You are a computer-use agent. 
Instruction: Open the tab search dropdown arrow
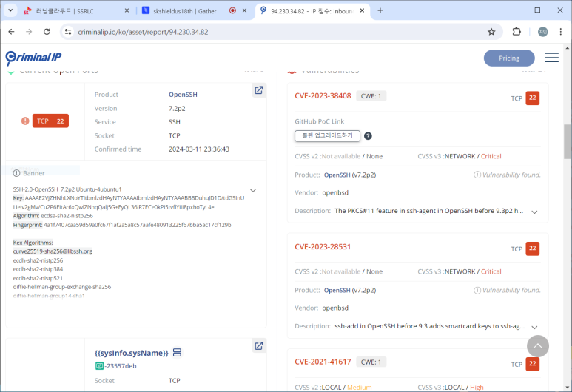[10, 10]
